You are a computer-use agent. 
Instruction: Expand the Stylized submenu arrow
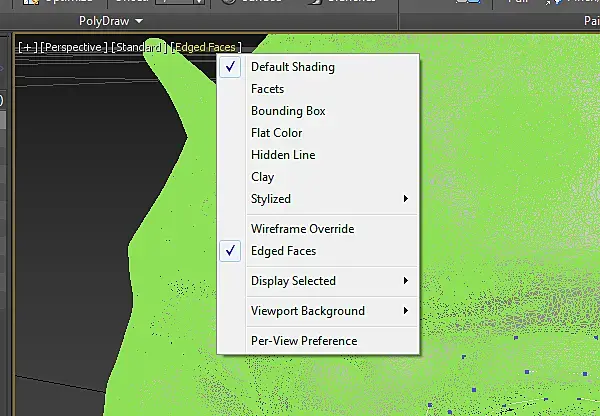(405, 199)
